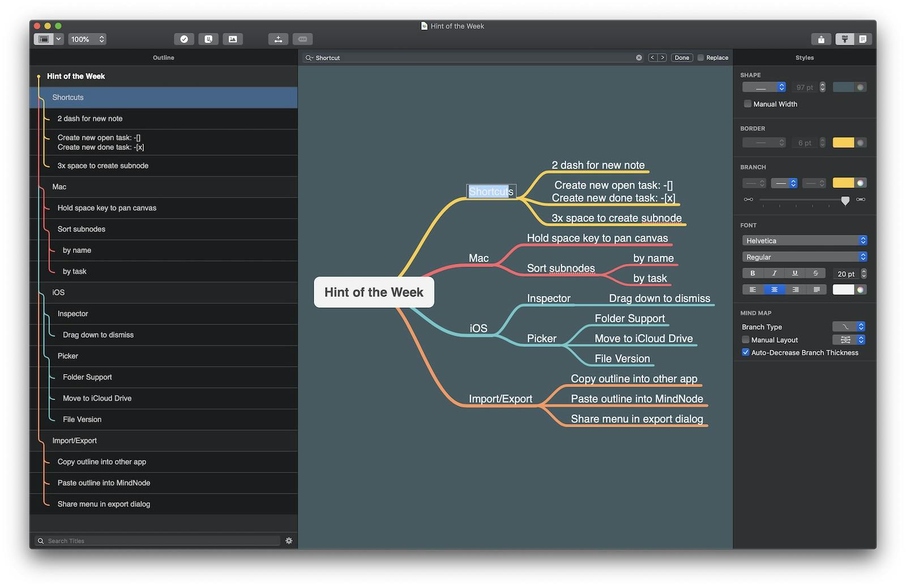Open the Notes inspector panel icon
This screenshot has width=906, height=588.
point(862,39)
